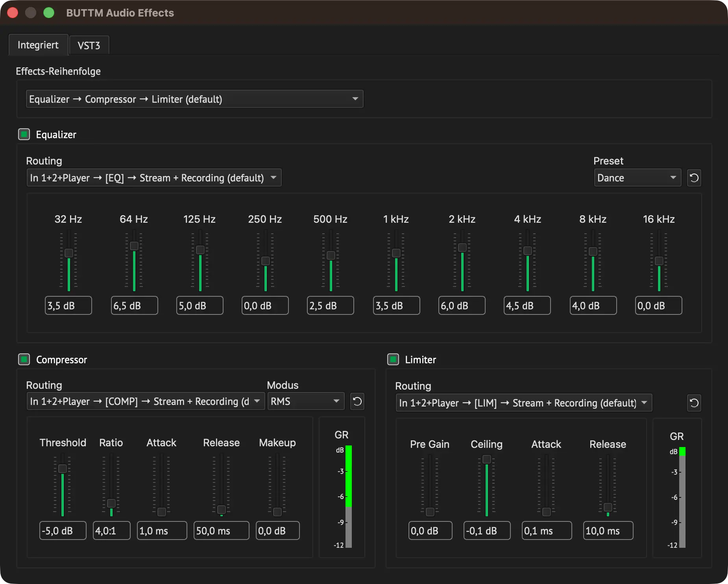The image size is (728, 584).
Task: Open the Dance preset dropdown
Action: point(637,178)
